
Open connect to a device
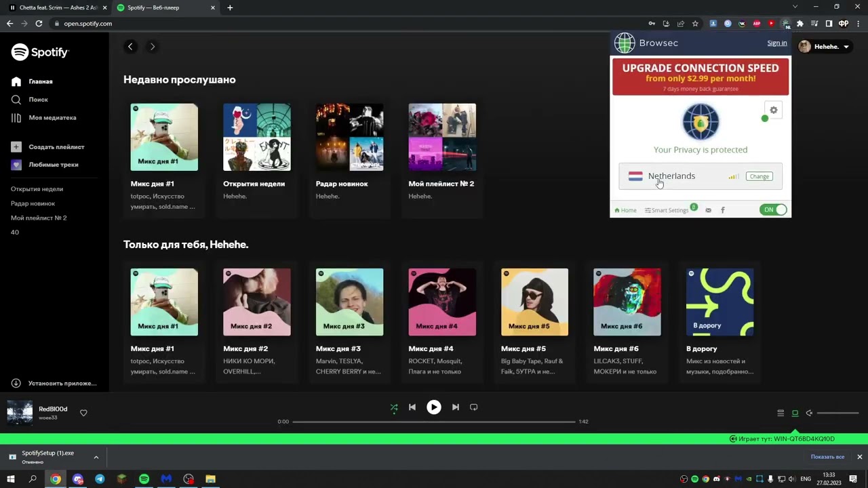(795, 413)
